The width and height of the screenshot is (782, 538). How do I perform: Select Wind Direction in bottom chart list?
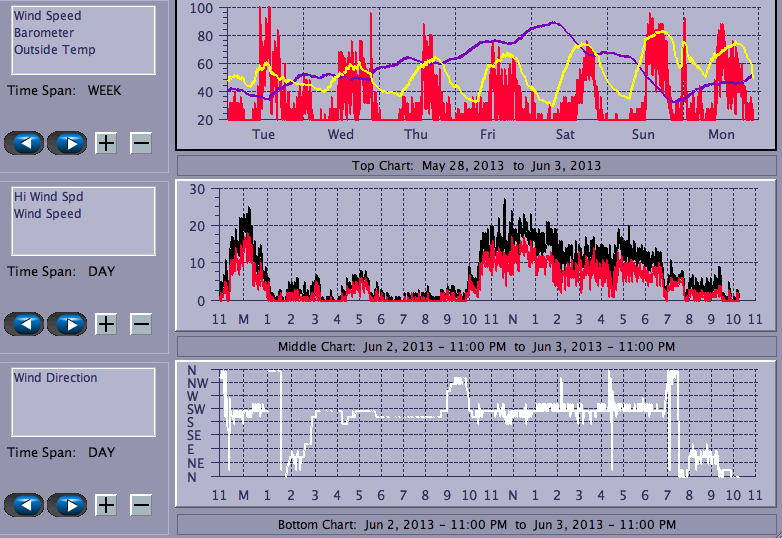56,378
